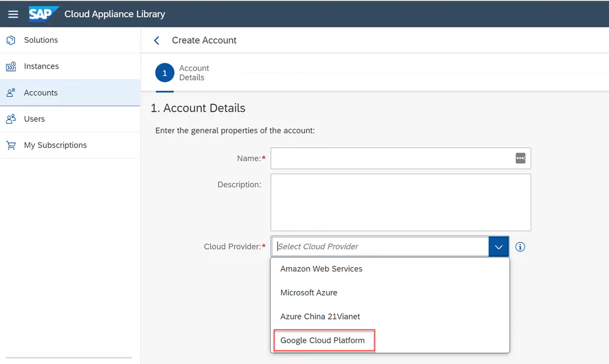Image resolution: width=609 pixels, height=364 pixels.
Task: Collapse the Cloud Provider dropdown arrow
Action: pos(499,246)
